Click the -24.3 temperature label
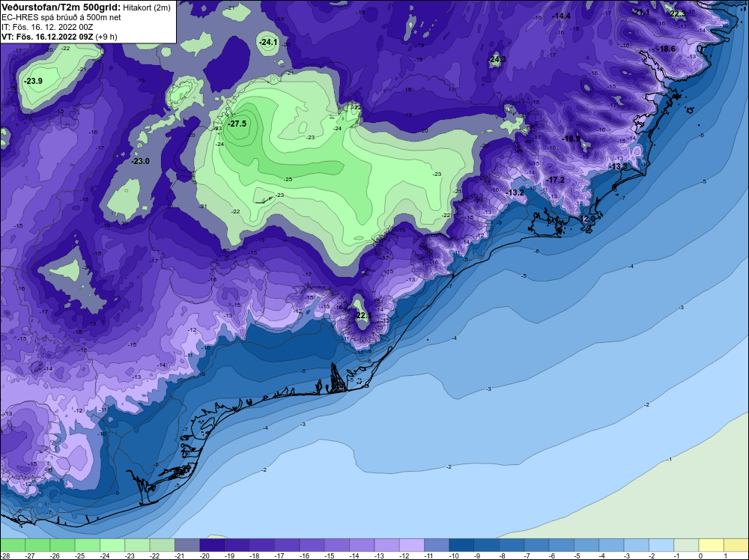The image size is (749, 560). (497, 60)
